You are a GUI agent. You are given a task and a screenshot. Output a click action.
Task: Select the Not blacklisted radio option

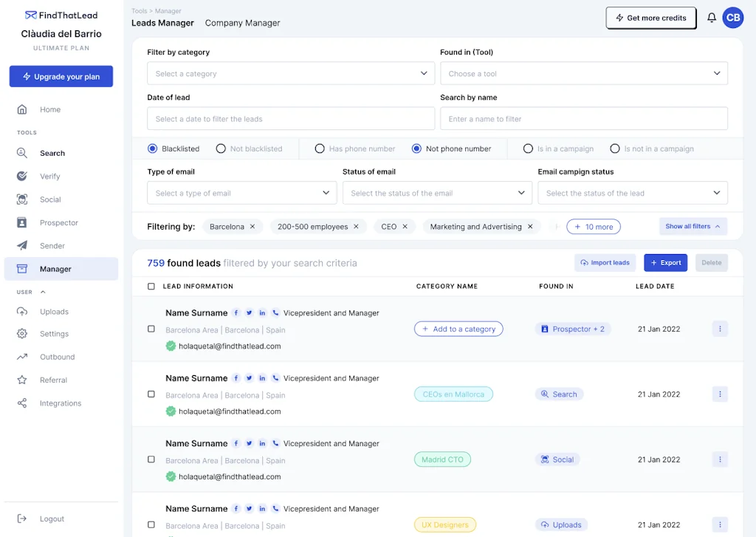[221, 148]
